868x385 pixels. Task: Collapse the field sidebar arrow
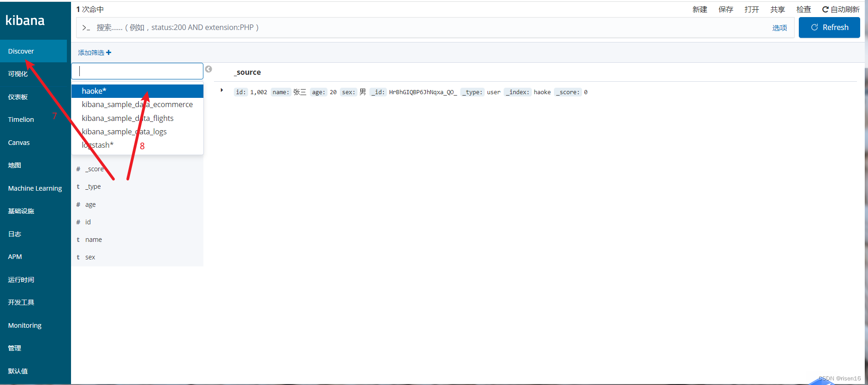208,69
